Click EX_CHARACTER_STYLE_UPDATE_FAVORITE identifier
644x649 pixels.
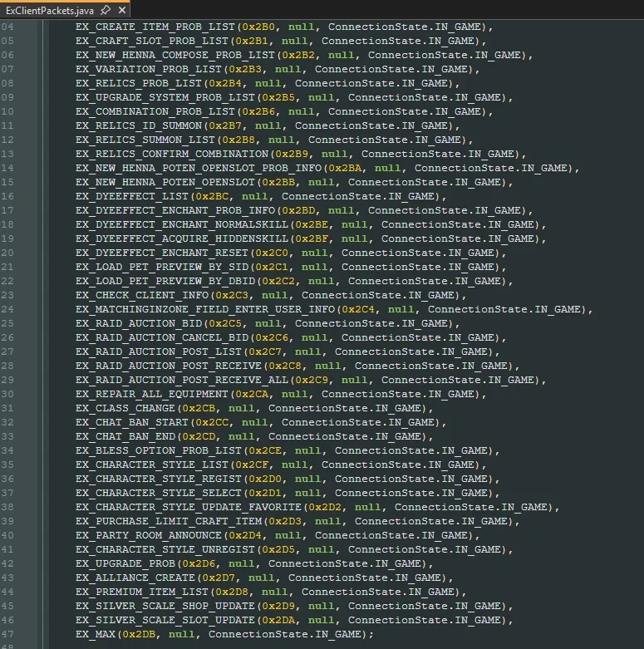189,507
